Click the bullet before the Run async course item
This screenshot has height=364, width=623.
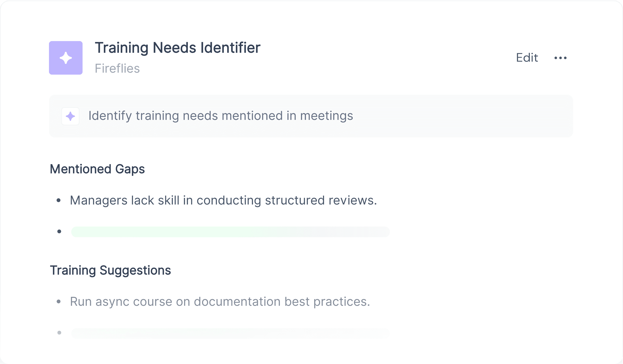[x=59, y=302]
